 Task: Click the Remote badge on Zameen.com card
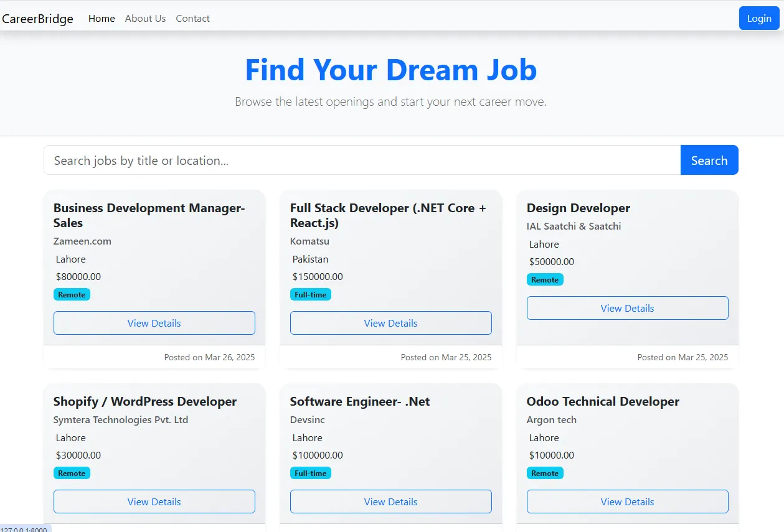[x=72, y=294]
